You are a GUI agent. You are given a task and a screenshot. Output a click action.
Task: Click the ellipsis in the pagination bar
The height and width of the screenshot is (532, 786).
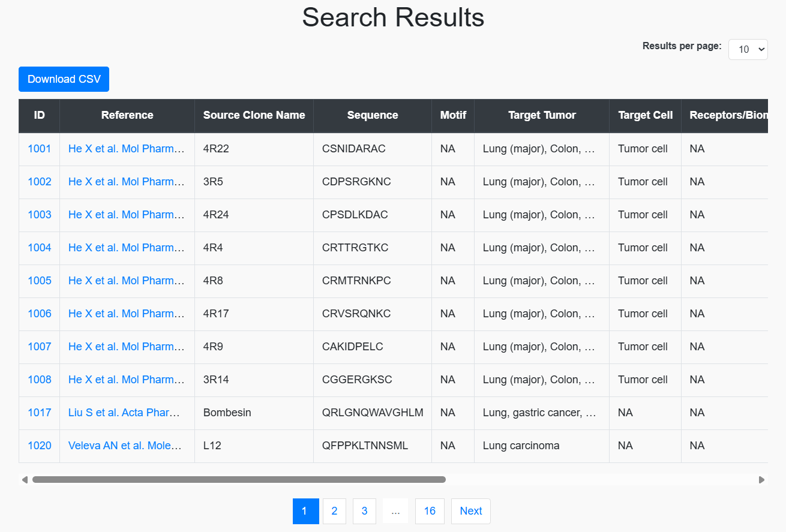(x=395, y=511)
